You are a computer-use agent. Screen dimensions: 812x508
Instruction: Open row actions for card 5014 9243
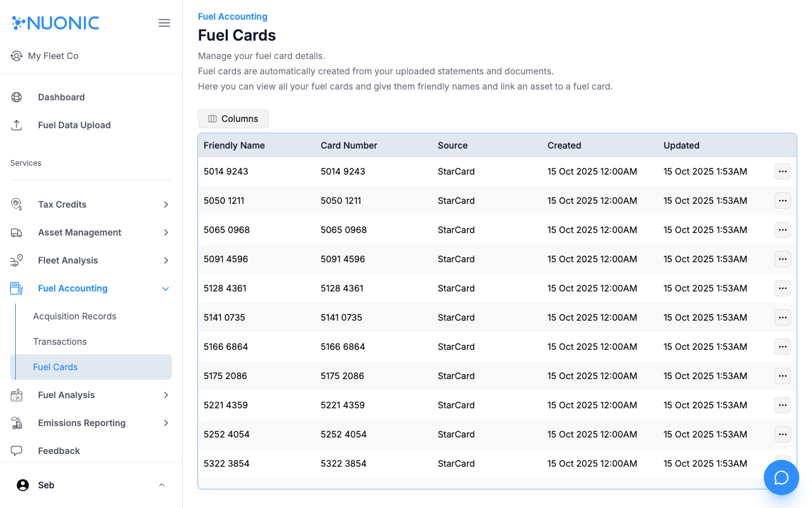783,171
